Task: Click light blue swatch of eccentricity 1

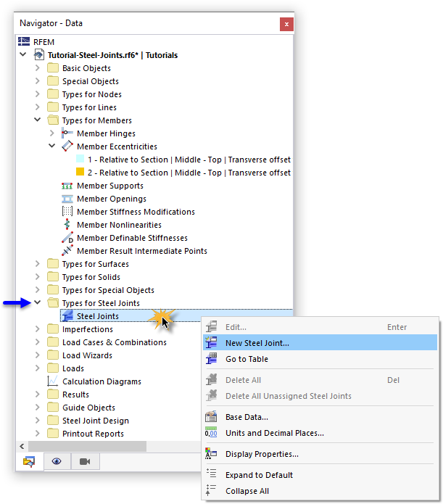Action: pyautogui.click(x=80, y=159)
